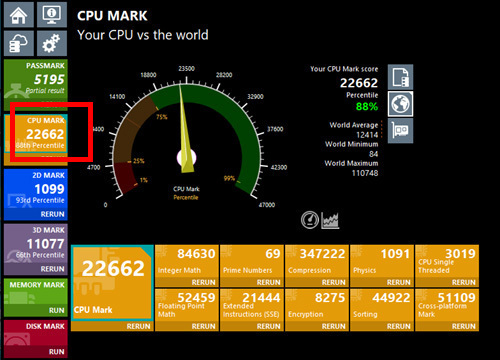Viewport: 500px width, 360px height.
Task: Click the 99% marker on the gauge
Action: point(229,178)
